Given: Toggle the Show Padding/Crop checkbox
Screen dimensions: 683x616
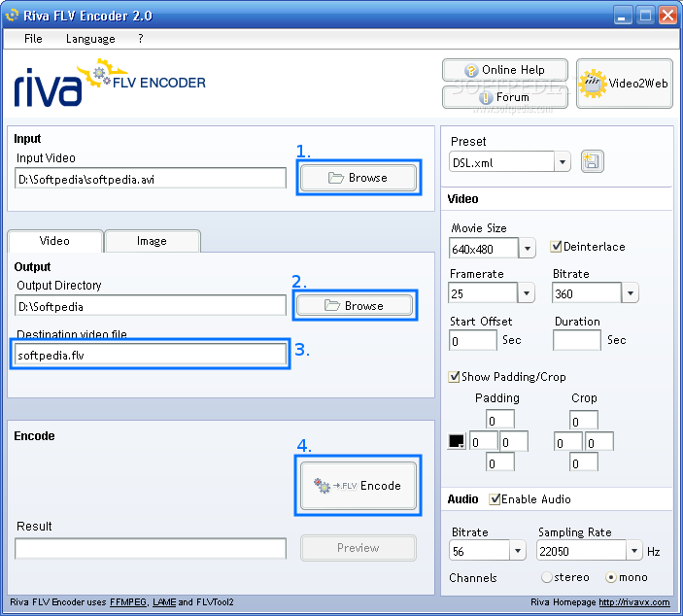Looking at the screenshot, I should tap(454, 376).
